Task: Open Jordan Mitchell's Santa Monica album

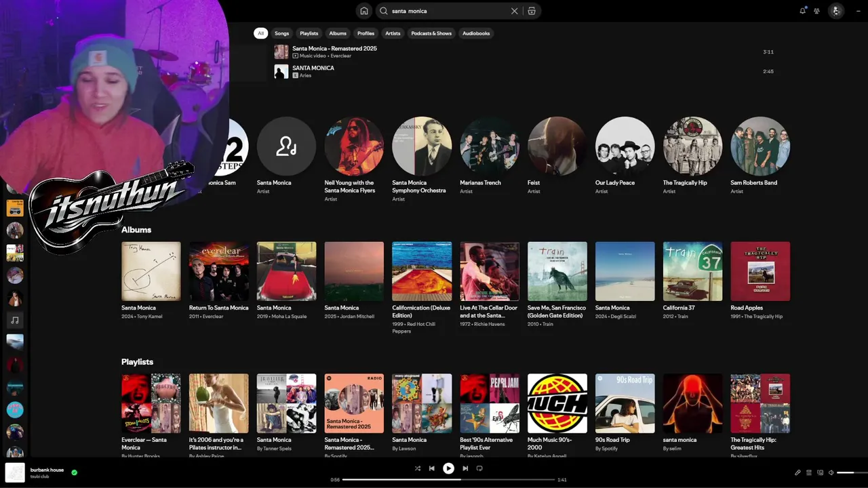Action: (354, 271)
